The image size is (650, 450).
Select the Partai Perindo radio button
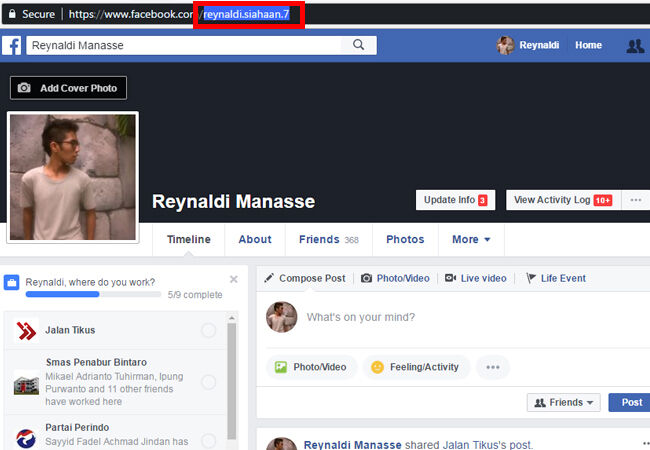(x=208, y=440)
